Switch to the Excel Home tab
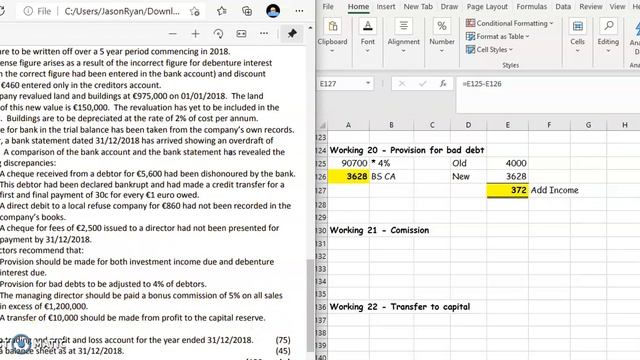 pyautogui.click(x=358, y=7)
